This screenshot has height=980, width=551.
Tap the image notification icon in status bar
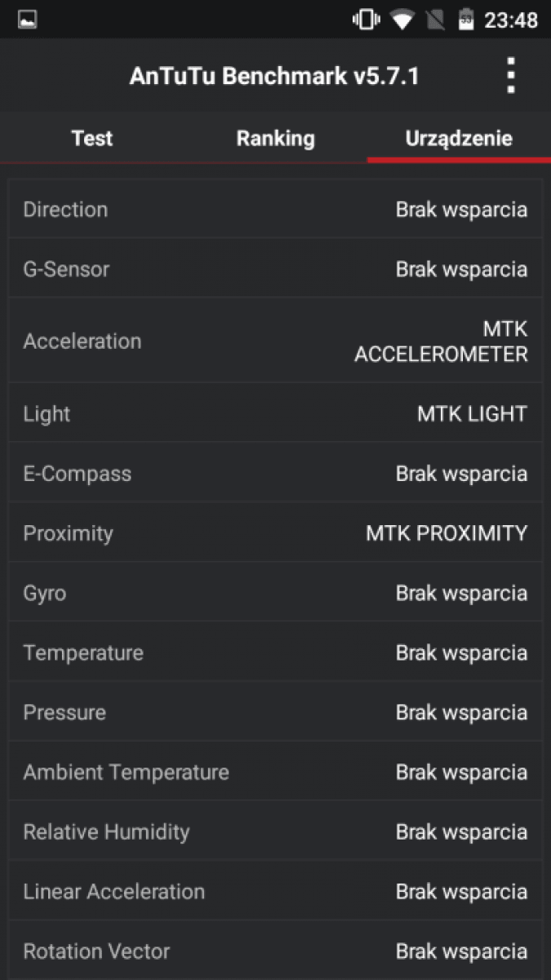click(x=28, y=20)
